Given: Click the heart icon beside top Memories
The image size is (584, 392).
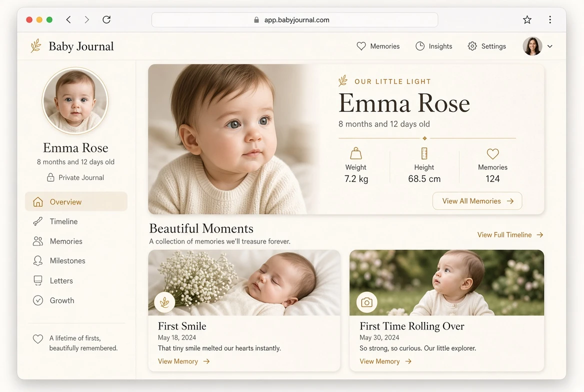Looking at the screenshot, I should pos(361,46).
